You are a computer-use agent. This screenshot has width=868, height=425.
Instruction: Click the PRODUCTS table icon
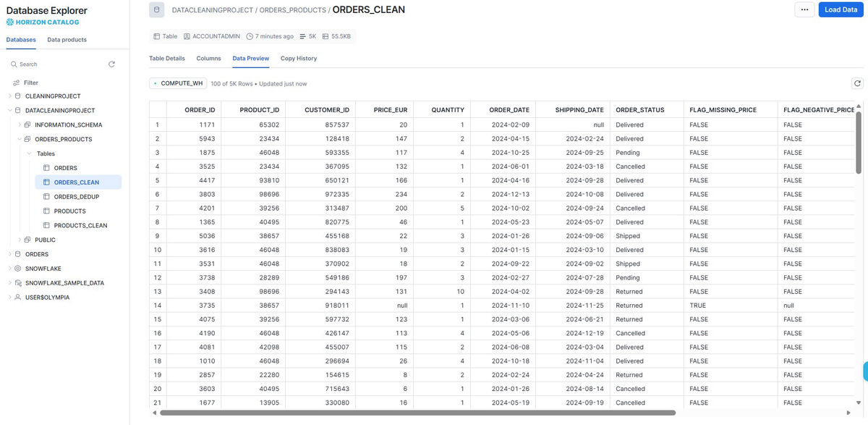click(x=47, y=211)
